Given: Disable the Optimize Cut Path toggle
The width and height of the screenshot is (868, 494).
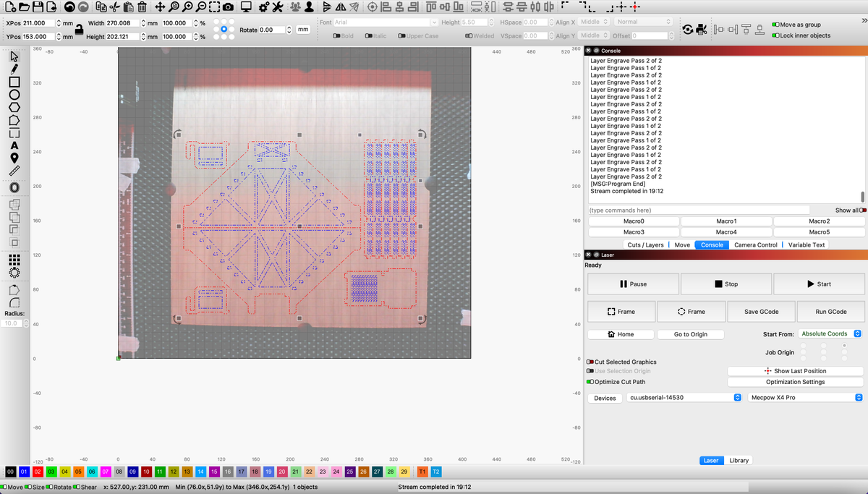Looking at the screenshot, I should [590, 381].
